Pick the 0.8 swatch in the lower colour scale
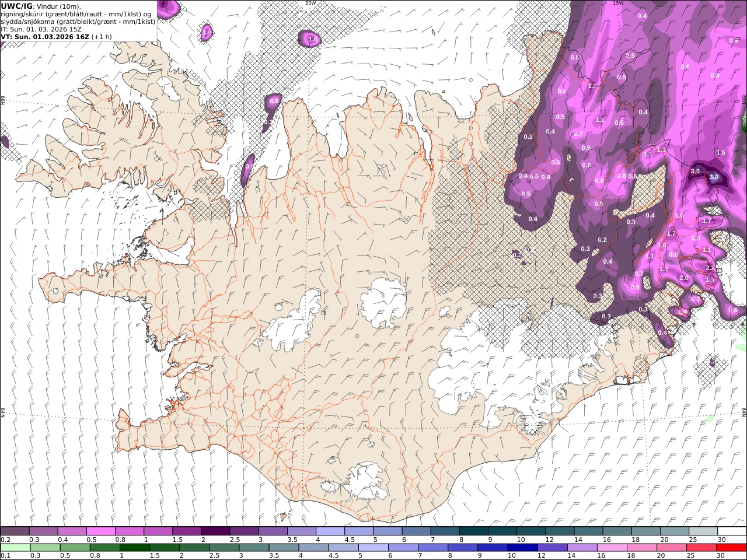The width and height of the screenshot is (747, 560). tap(105, 547)
